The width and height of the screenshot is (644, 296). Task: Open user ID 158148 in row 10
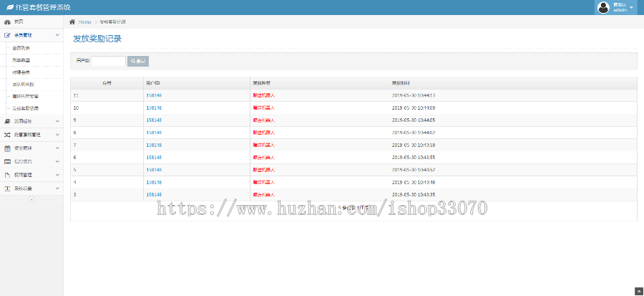pos(154,108)
